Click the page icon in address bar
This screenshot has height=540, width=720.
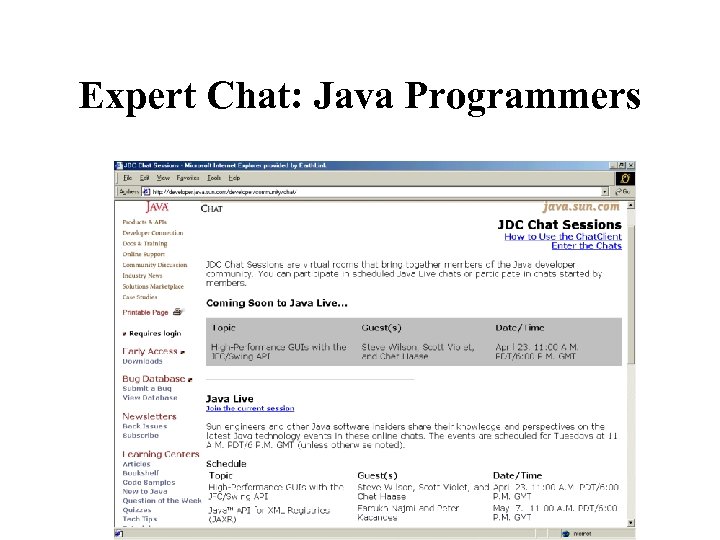pyautogui.click(x=146, y=192)
